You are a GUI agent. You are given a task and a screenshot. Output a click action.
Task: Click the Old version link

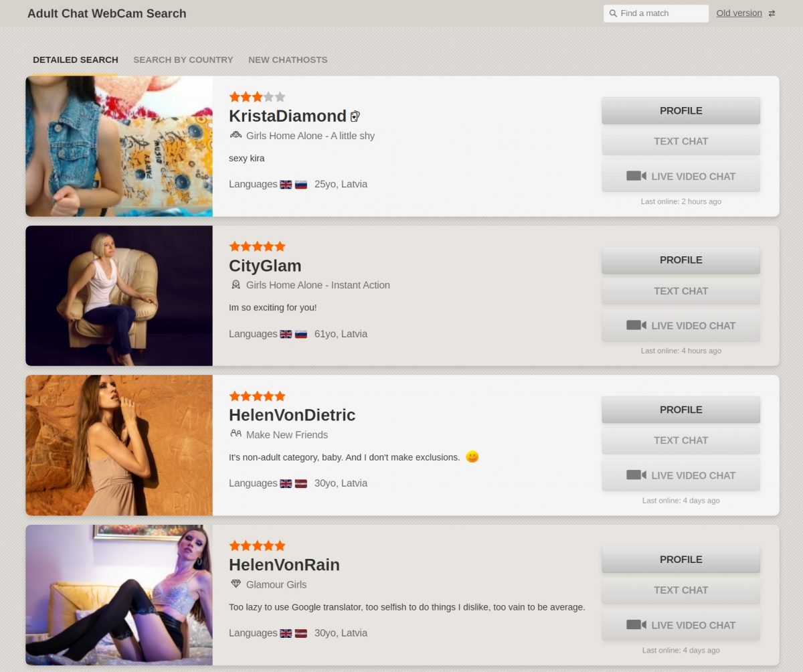click(x=739, y=13)
